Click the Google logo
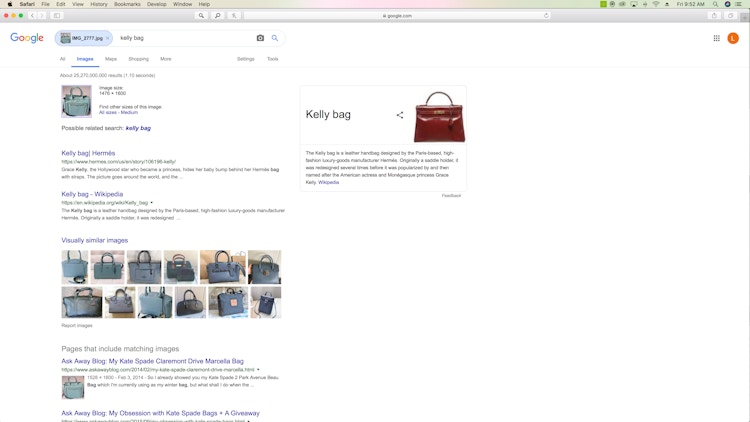Viewport: 750px width, 422px height. pyautogui.click(x=27, y=38)
